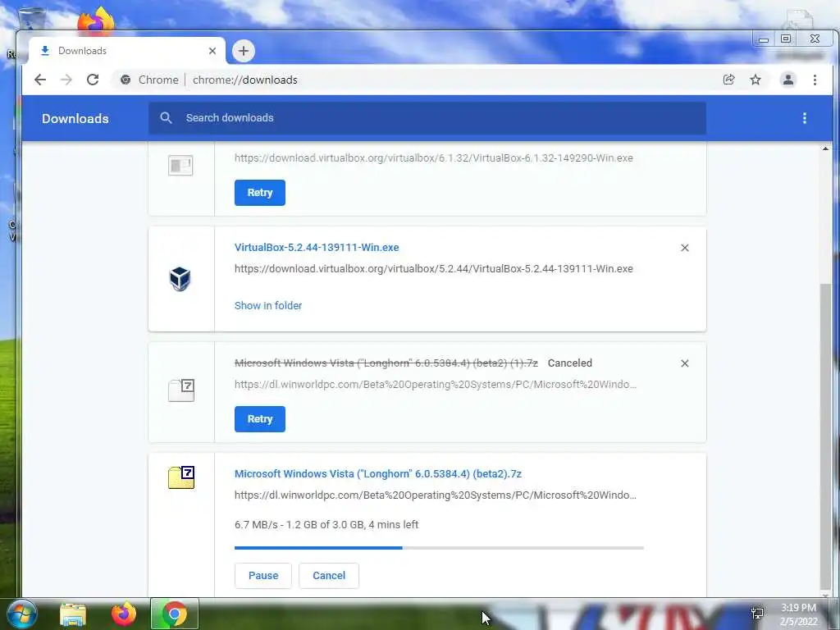840x630 pixels.
Task: Click the scrollbar up arrow
Action: pyautogui.click(x=825, y=148)
